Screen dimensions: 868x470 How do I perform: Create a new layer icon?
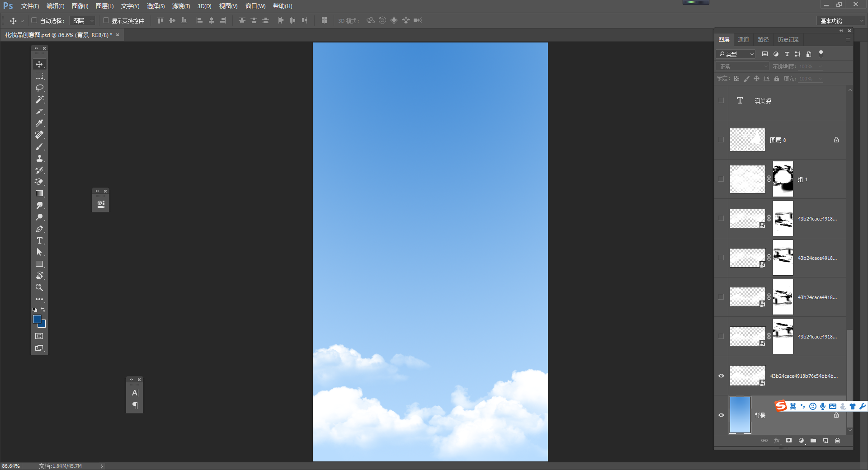tap(826, 440)
